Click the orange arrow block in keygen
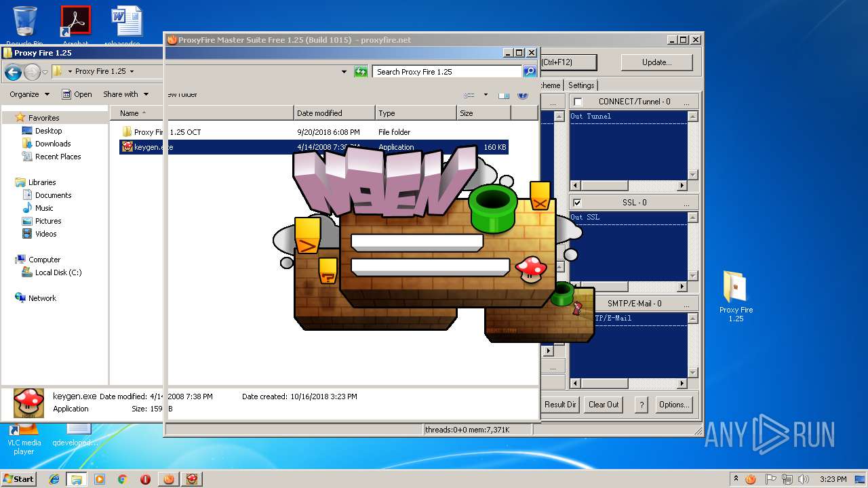 pyautogui.click(x=307, y=236)
